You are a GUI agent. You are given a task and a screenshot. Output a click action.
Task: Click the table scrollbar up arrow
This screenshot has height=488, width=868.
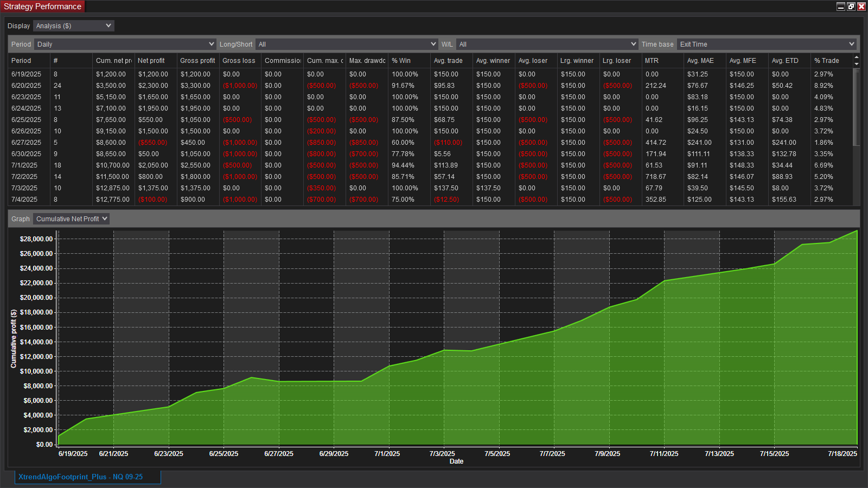tap(857, 57)
